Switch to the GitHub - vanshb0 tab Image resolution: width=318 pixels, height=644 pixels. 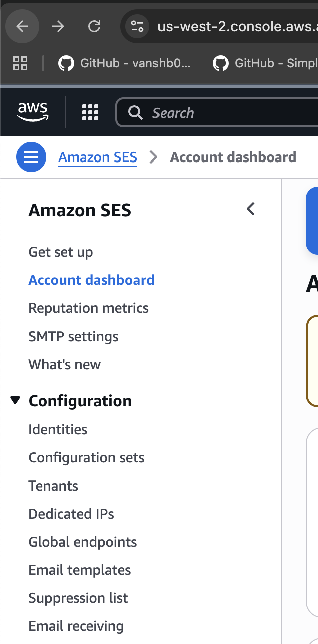[x=125, y=63]
